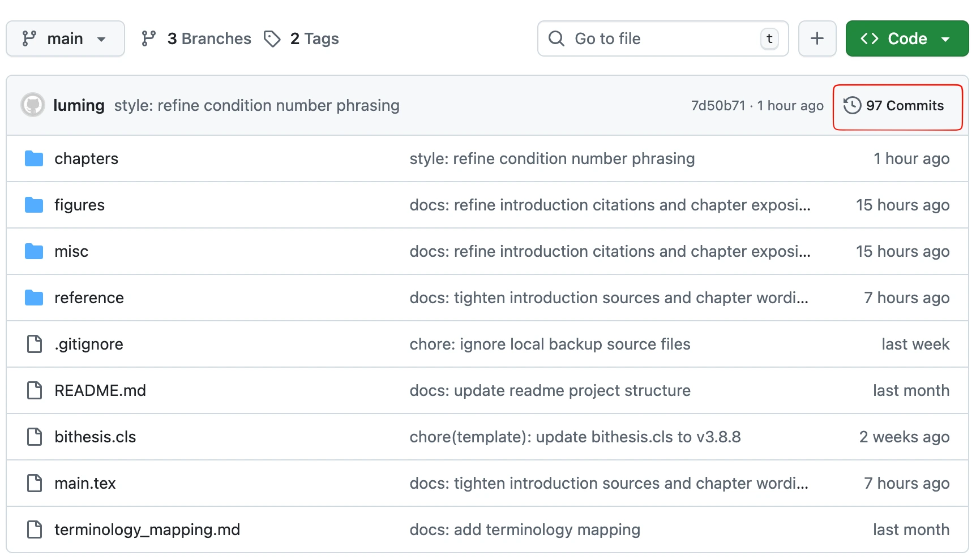Open 'chore: ignore local backup source files' commit
The height and width of the screenshot is (560, 976).
tap(550, 344)
